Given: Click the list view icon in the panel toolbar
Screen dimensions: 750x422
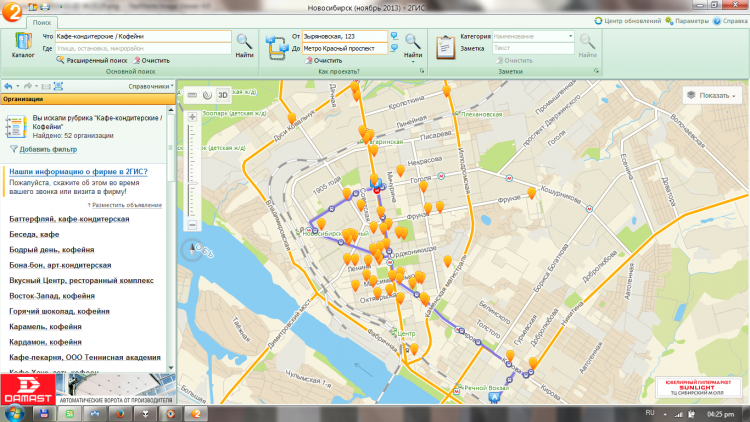Looking at the screenshot, I should coord(46,86).
